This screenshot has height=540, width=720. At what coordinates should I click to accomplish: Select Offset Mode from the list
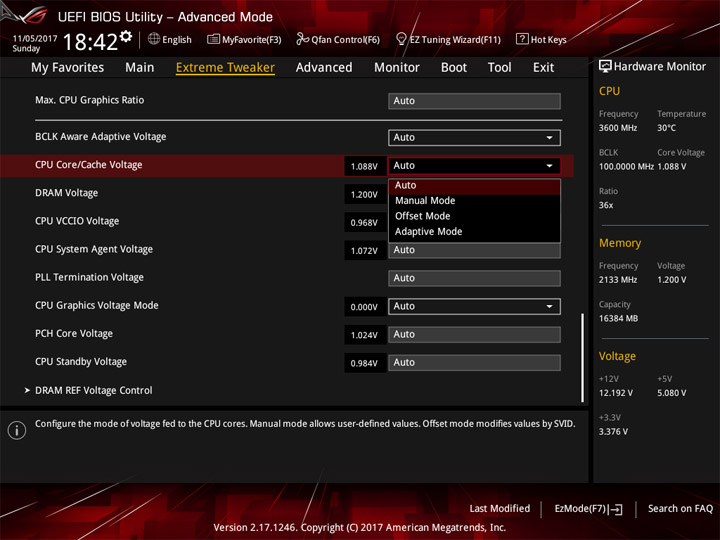[x=474, y=216]
